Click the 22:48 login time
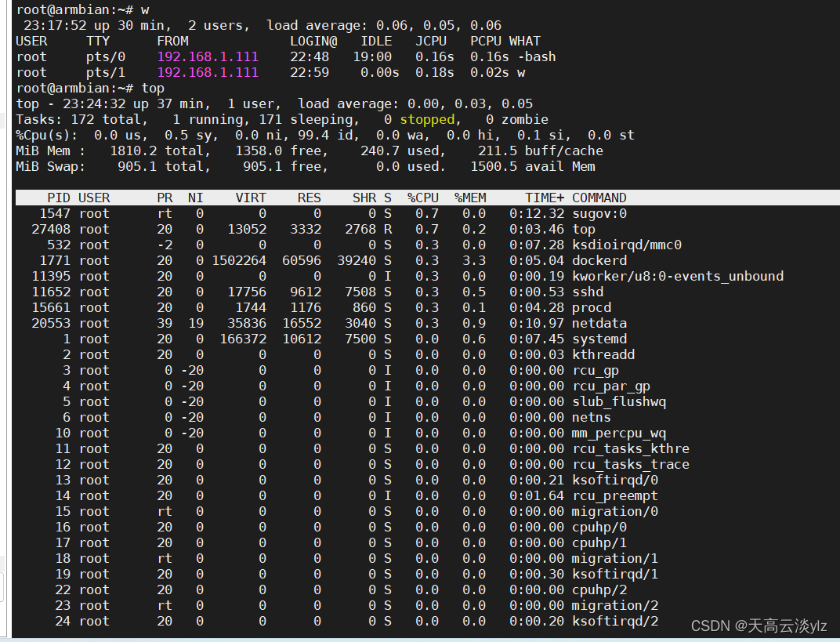This screenshot has width=840, height=642. pos(310,56)
